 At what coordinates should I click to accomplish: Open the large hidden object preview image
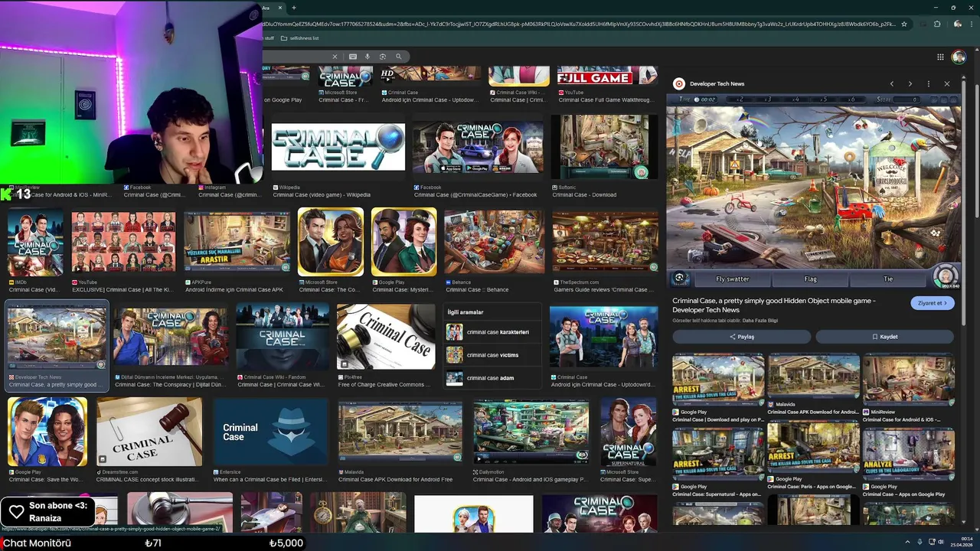point(813,191)
